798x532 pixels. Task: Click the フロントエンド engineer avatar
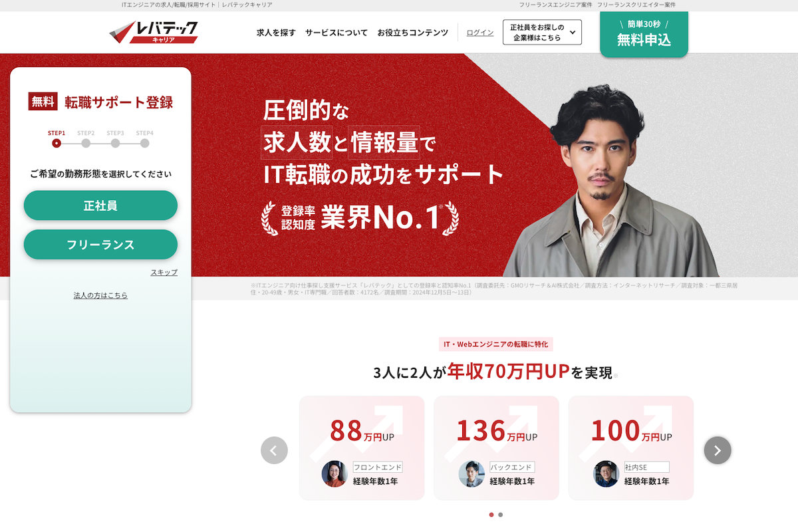(x=334, y=473)
